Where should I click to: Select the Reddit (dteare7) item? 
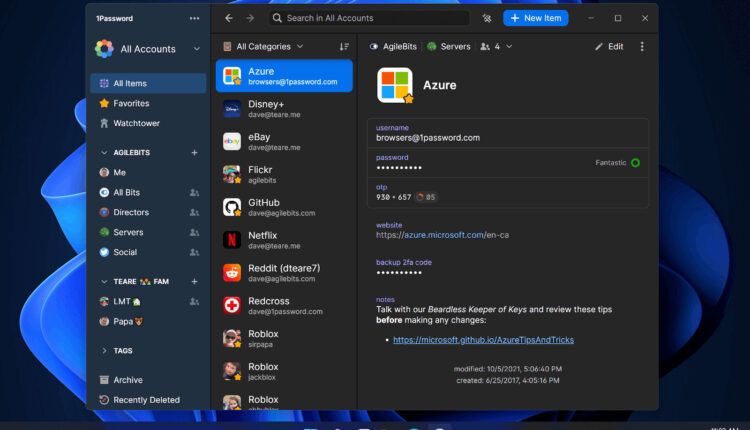point(284,273)
